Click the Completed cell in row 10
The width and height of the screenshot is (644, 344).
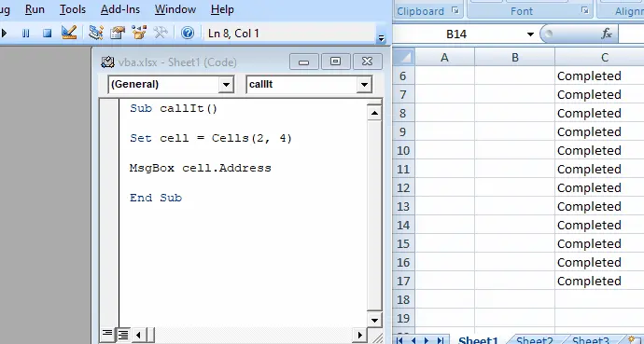coord(599,150)
